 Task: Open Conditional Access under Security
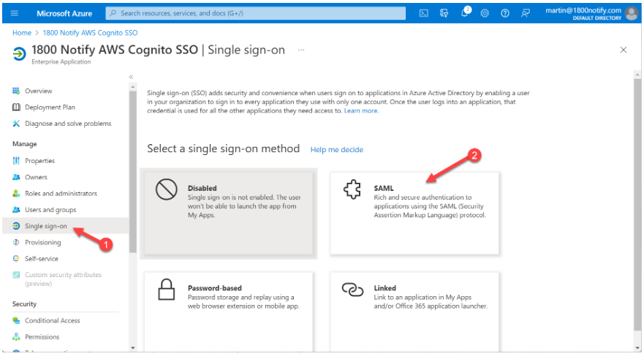click(52, 320)
